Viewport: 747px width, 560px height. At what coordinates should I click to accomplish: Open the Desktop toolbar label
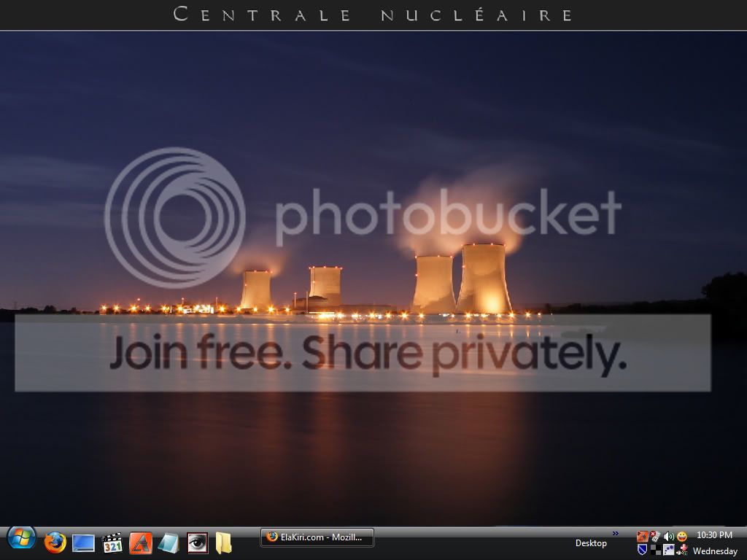[591, 543]
